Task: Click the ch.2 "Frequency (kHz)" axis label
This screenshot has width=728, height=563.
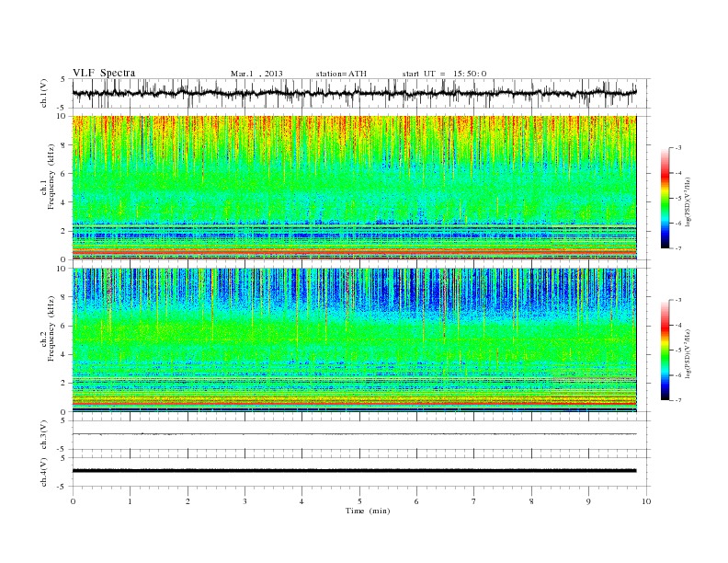Action: [51, 328]
